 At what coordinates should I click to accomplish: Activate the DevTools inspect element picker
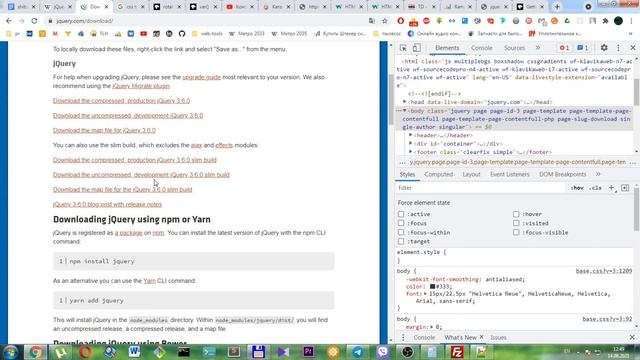(x=403, y=48)
